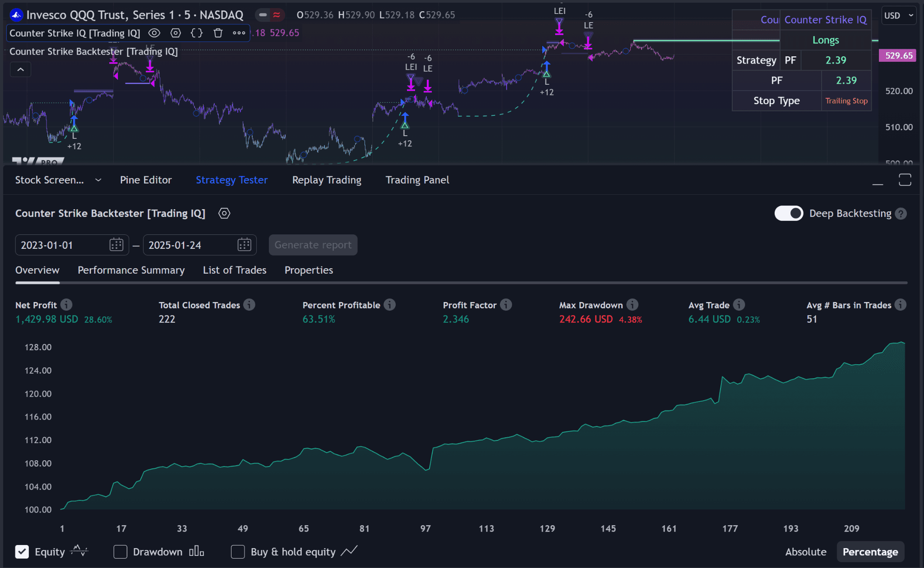Open Properties sub-tab
The width and height of the screenshot is (924, 568).
coord(309,270)
